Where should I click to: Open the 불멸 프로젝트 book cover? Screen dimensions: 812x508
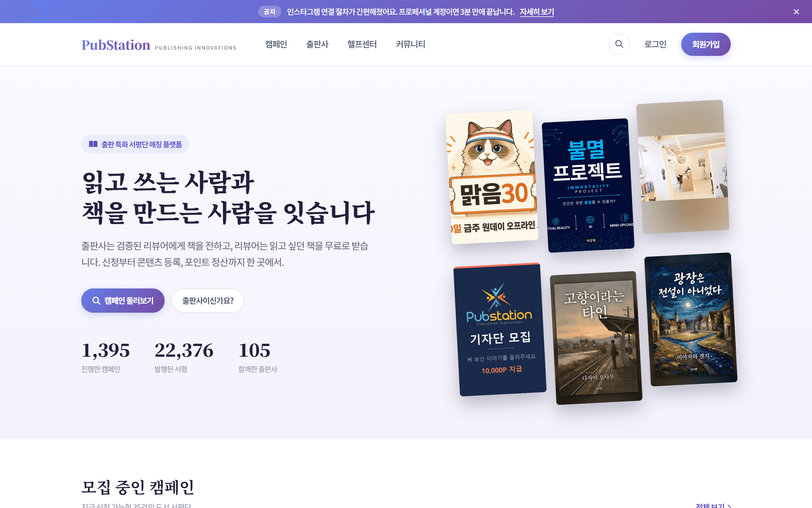coord(588,185)
